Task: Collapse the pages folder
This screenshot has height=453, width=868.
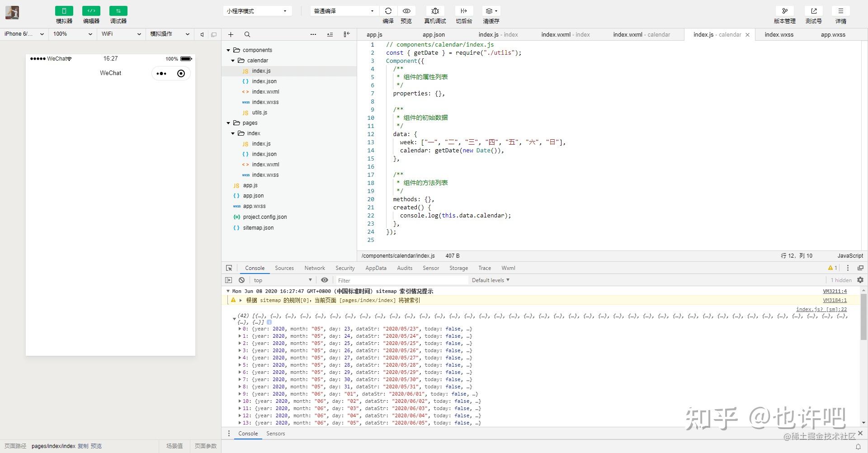Action: click(x=228, y=123)
